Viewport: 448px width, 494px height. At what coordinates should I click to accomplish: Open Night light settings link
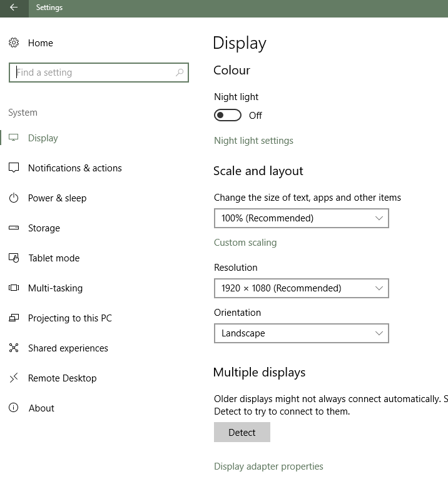(x=253, y=141)
